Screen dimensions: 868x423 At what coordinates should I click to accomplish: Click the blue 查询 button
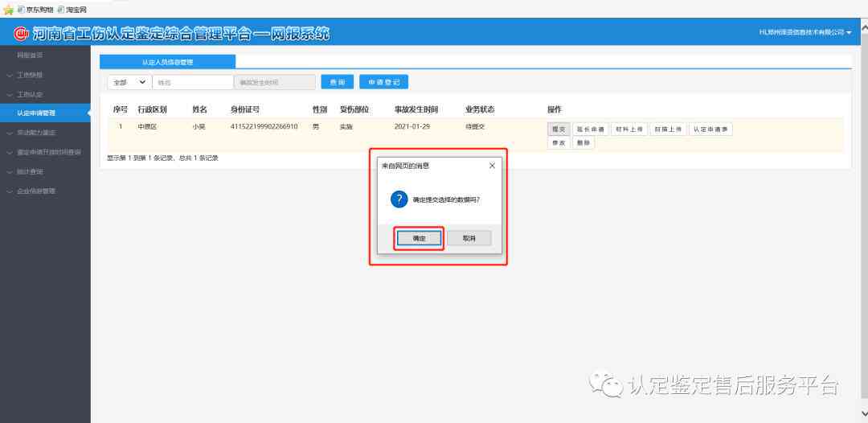click(x=337, y=82)
